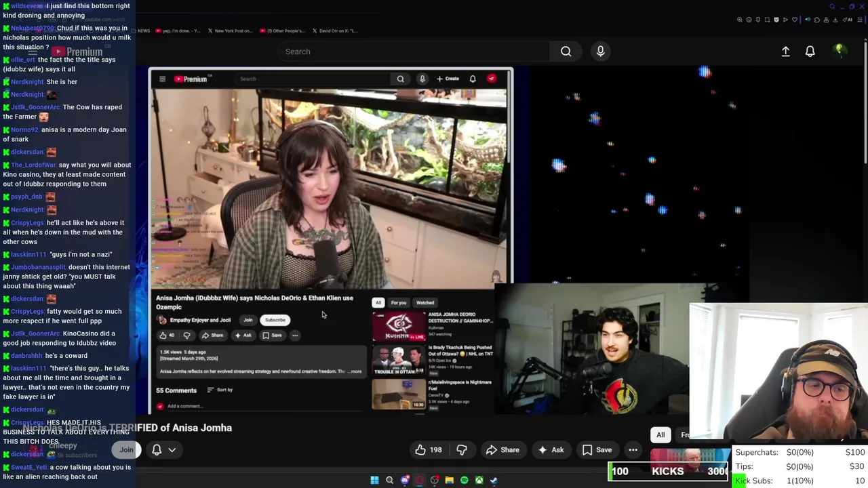The image size is (868, 488).
Task: Click inner Save button
Action: 272,335
